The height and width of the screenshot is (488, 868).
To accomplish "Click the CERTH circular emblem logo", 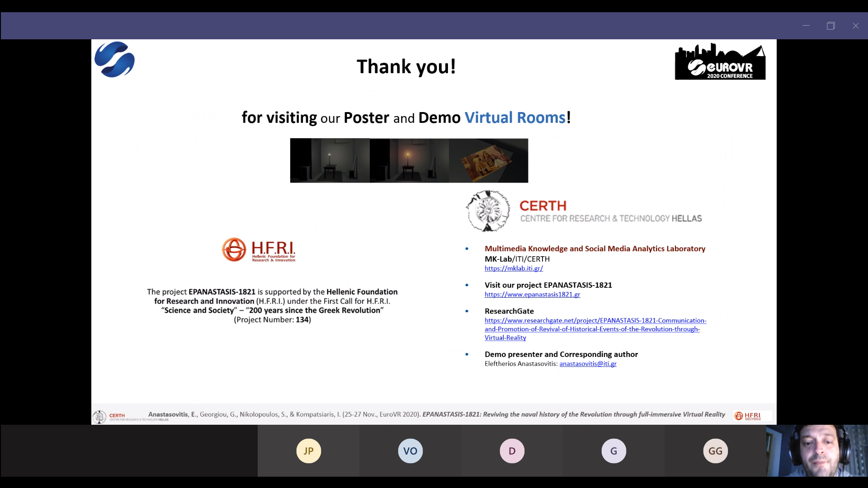I will pyautogui.click(x=488, y=211).
